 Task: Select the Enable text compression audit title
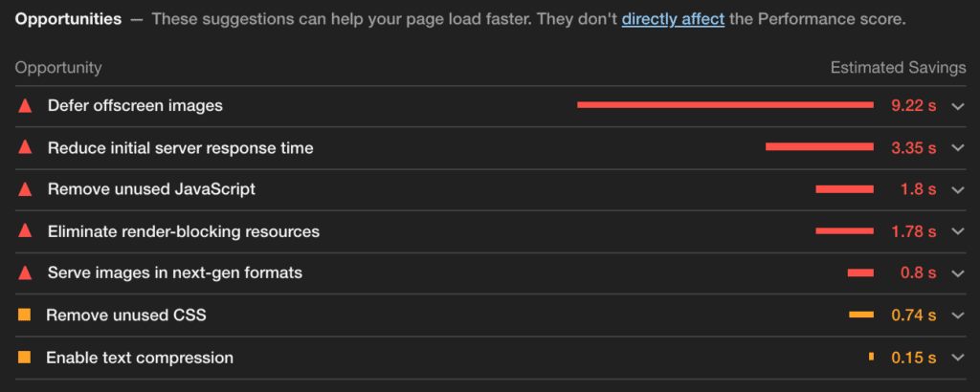click(140, 358)
